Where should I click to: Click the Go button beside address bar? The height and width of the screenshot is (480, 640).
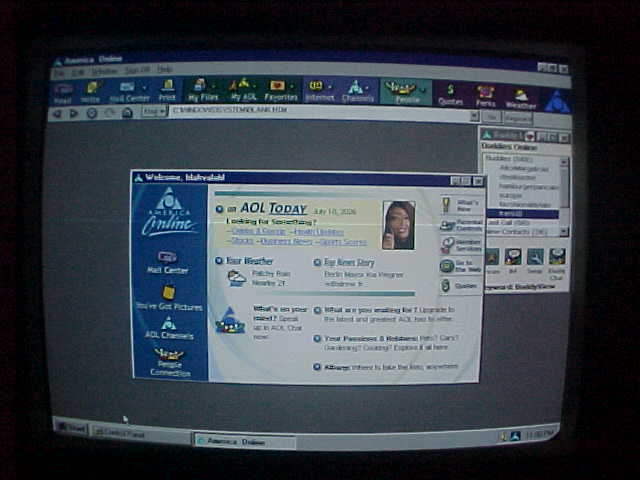(491, 117)
